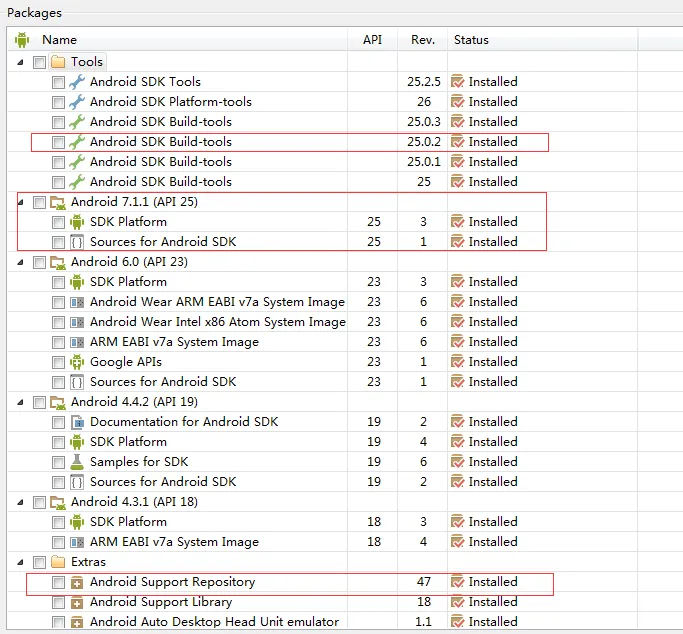The width and height of the screenshot is (683, 634).
Task: Collapse the Extras group
Action: (x=20, y=563)
